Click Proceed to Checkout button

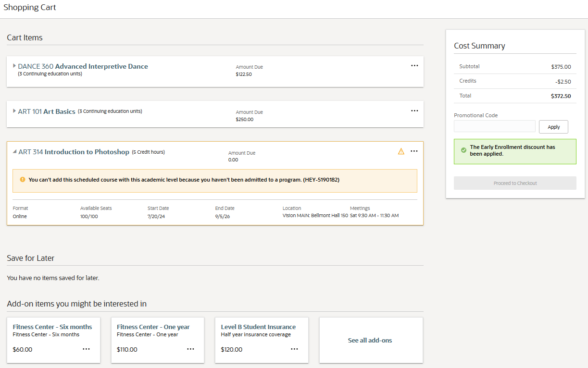pyautogui.click(x=515, y=183)
